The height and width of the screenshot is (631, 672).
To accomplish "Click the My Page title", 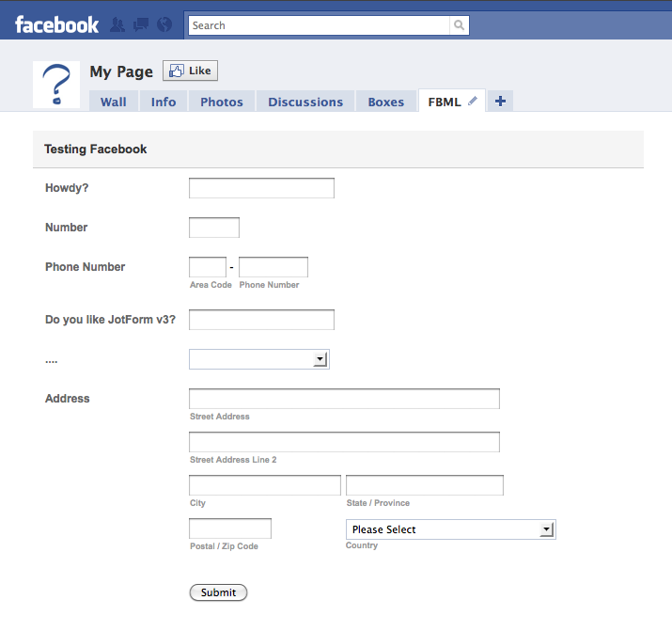I will point(121,71).
